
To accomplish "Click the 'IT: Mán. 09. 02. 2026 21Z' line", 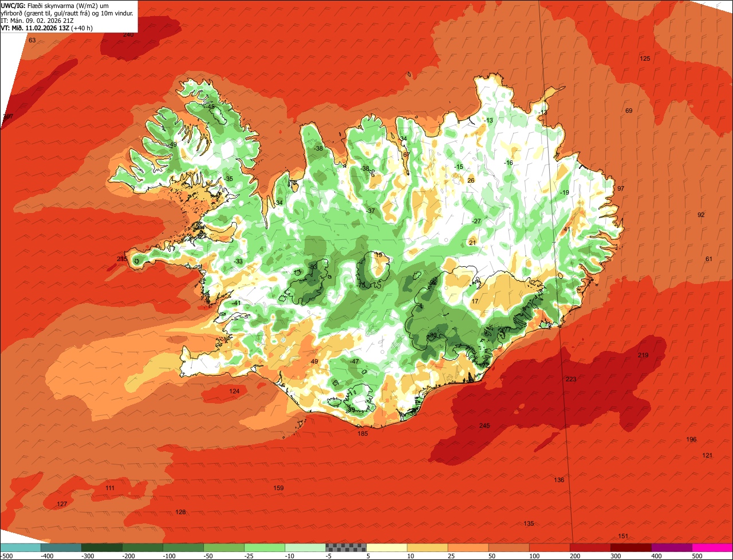I will (x=36, y=20).
